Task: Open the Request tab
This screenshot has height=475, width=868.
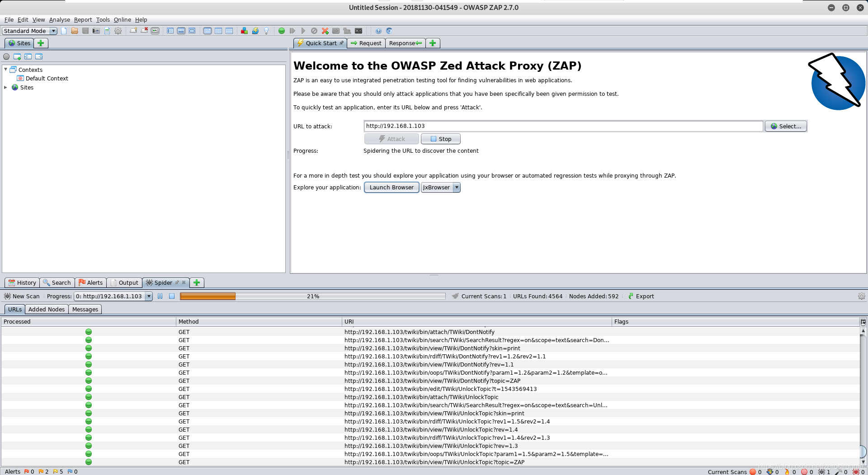Action: 366,43
